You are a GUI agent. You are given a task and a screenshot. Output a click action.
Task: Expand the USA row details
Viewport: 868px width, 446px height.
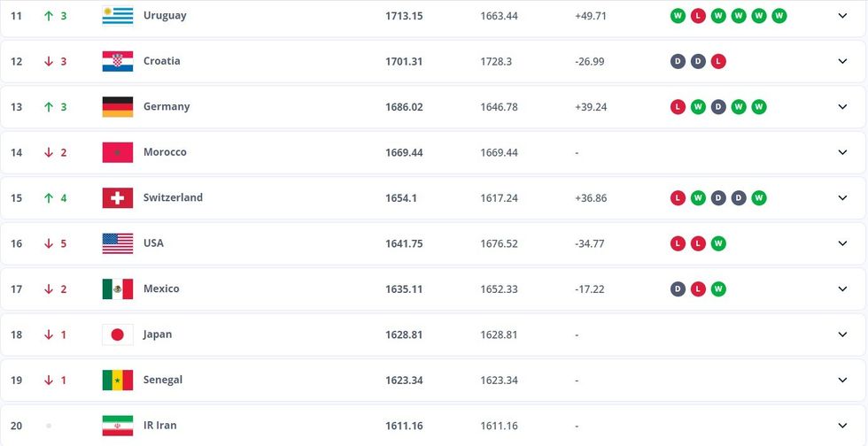[x=842, y=243]
